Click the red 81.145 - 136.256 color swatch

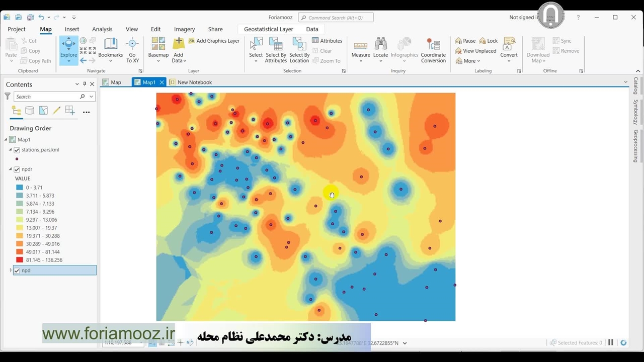(20, 260)
